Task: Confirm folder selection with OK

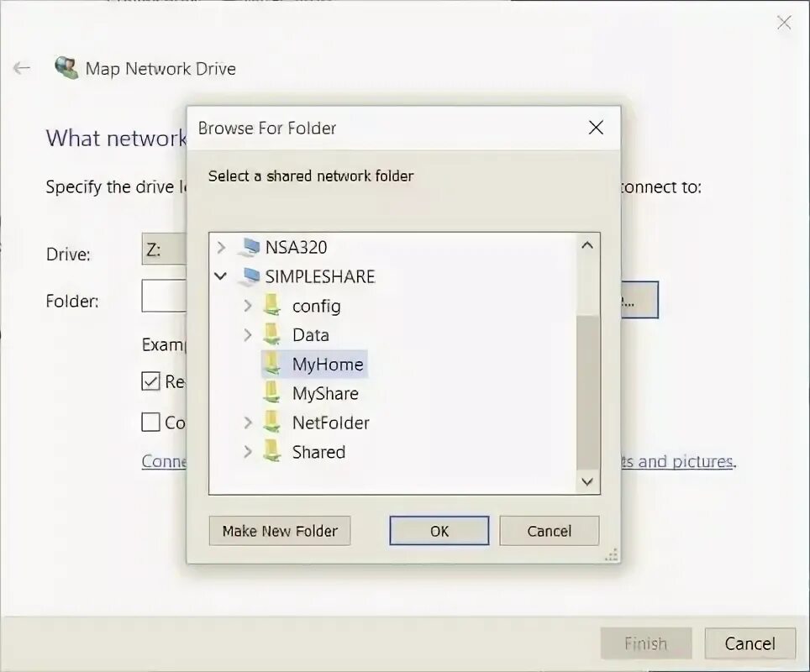Action: [x=439, y=531]
